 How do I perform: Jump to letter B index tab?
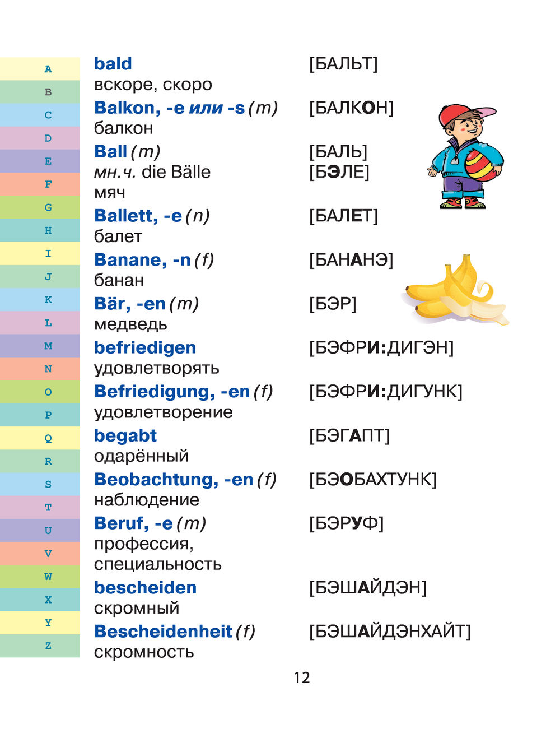48,92
